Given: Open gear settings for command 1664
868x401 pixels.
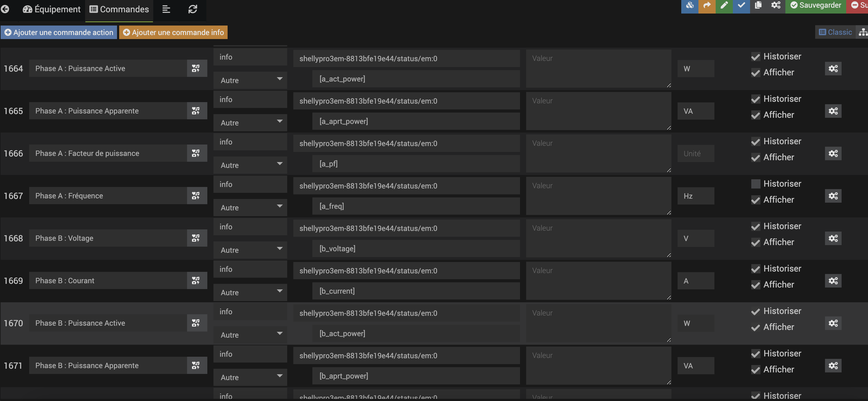Looking at the screenshot, I should click(833, 69).
